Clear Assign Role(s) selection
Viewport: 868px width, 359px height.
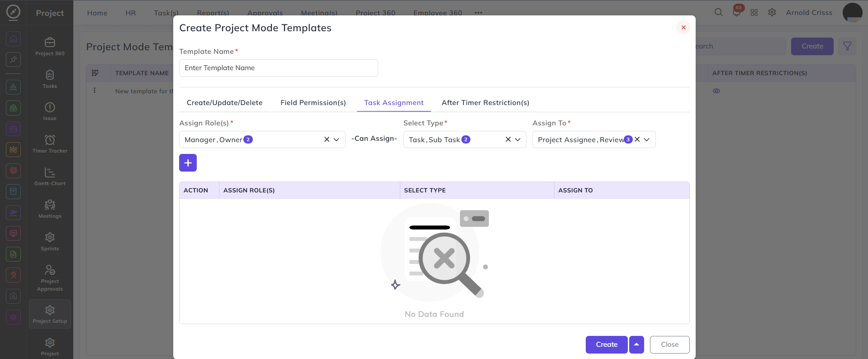[327, 139]
